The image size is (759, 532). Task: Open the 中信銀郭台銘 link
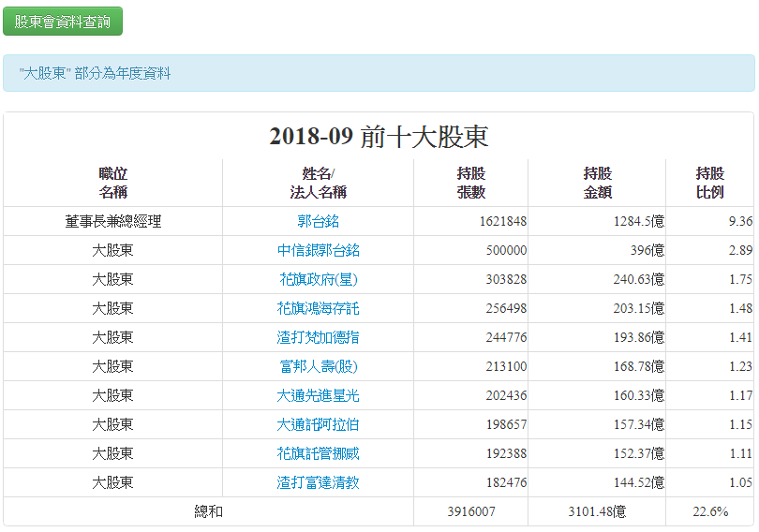pyautogui.click(x=319, y=250)
